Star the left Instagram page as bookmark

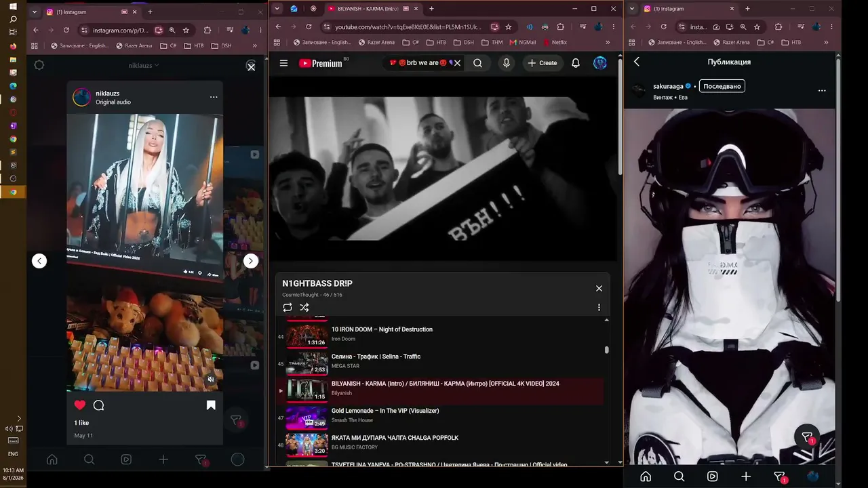click(186, 30)
